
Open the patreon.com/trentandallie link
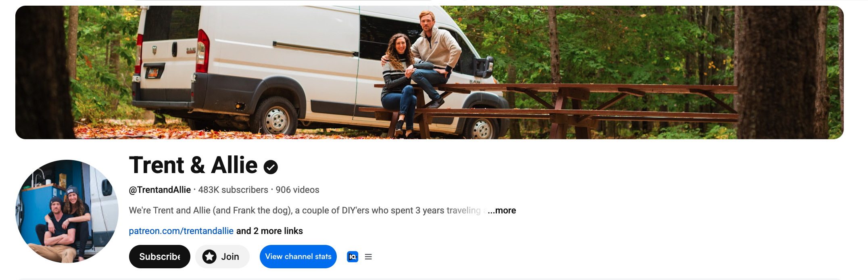click(181, 231)
